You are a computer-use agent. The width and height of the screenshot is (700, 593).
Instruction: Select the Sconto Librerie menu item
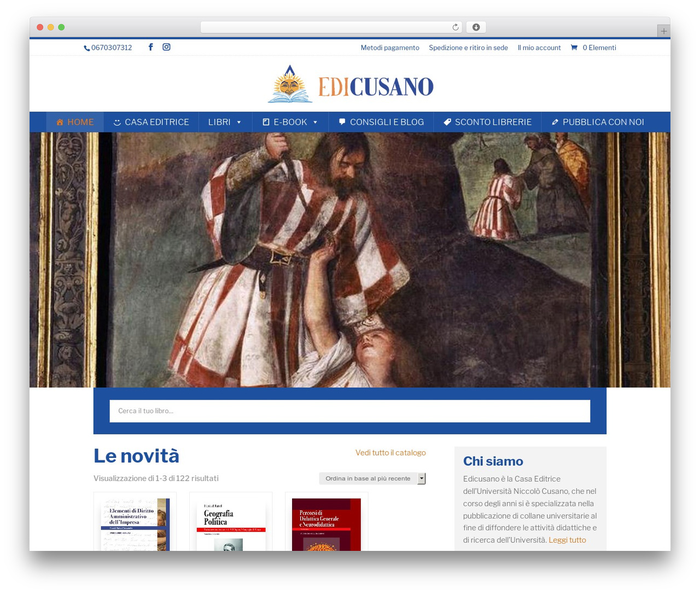[487, 122]
